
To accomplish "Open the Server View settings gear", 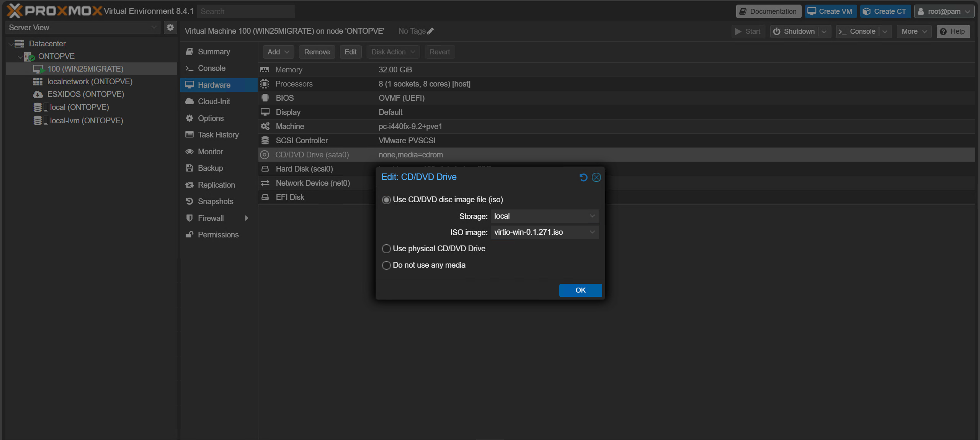I will [170, 27].
